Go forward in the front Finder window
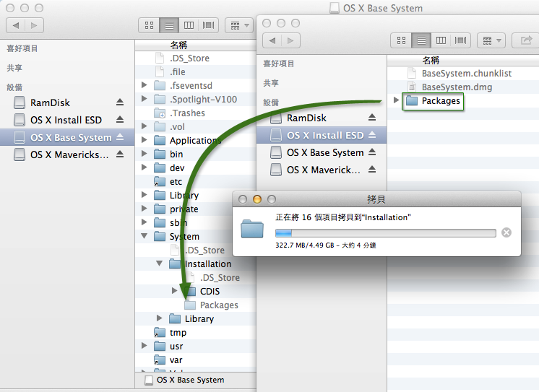 coord(290,40)
